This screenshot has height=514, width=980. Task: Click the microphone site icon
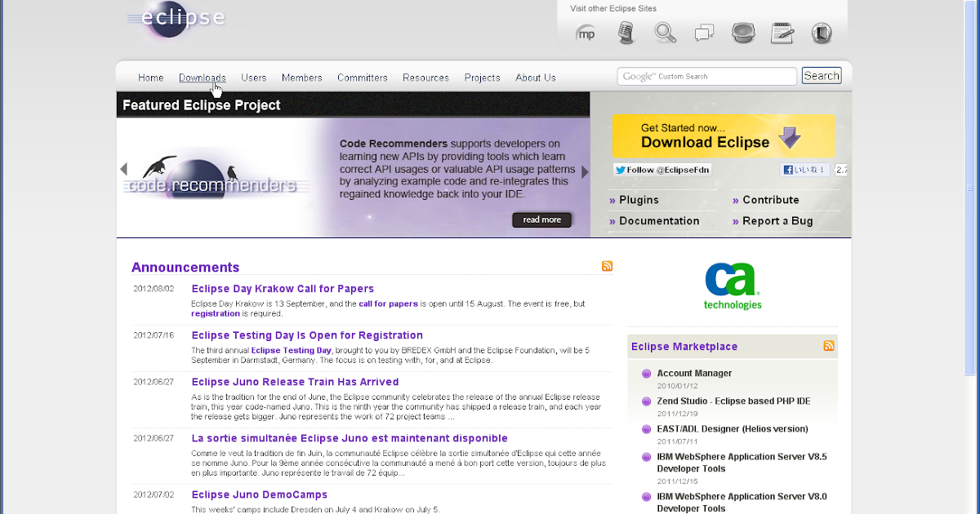[626, 33]
